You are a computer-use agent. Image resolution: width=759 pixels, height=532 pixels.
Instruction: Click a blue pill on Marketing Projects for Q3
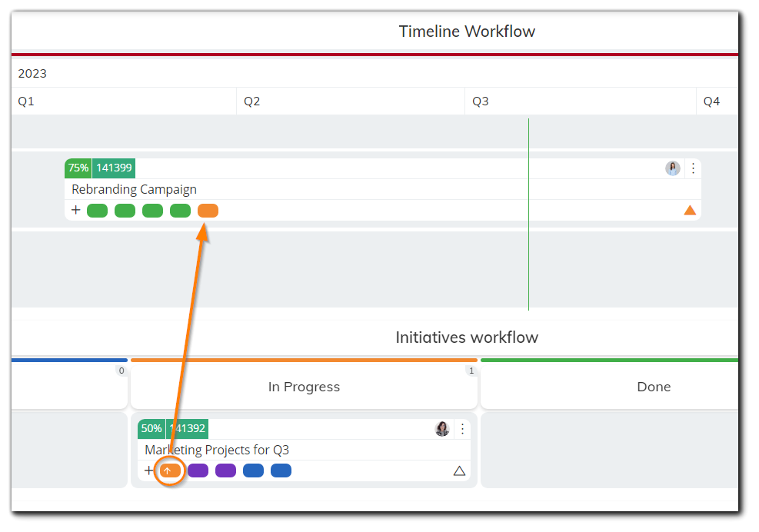pyautogui.click(x=253, y=470)
